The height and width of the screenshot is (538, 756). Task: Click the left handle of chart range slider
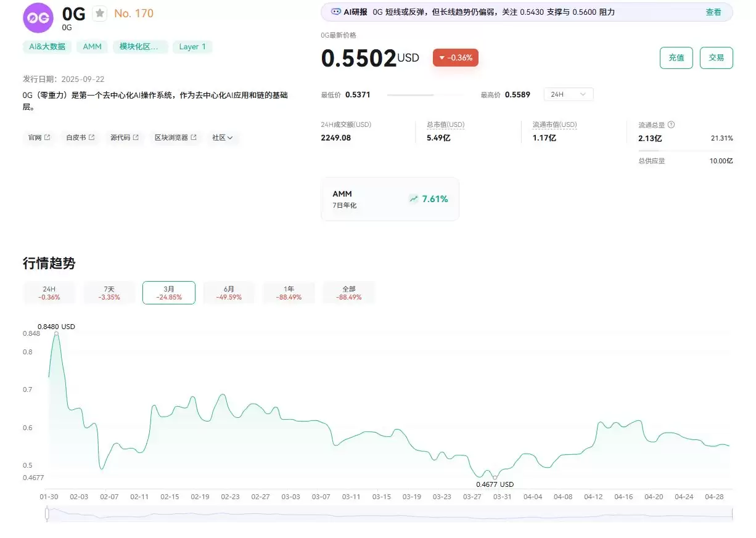pyautogui.click(x=47, y=513)
